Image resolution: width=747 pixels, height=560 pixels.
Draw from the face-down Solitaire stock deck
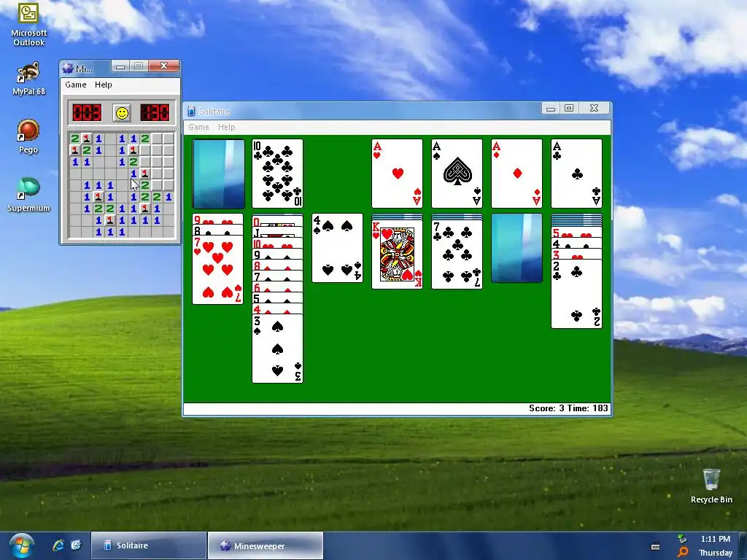[x=218, y=174]
